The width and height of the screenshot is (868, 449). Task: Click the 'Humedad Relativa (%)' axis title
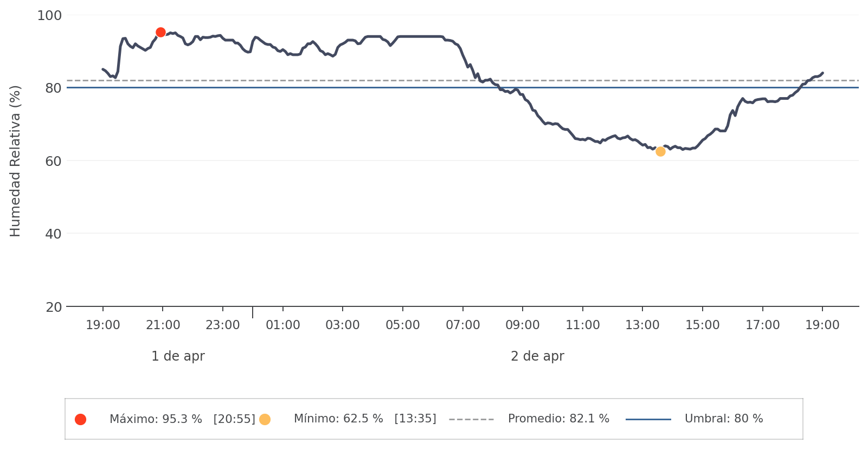click(x=15, y=161)
